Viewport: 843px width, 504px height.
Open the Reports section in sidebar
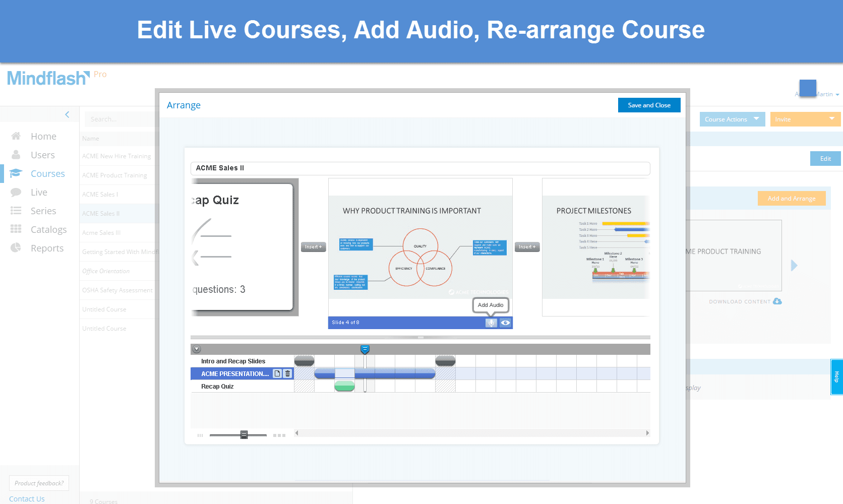pos(47,248)
